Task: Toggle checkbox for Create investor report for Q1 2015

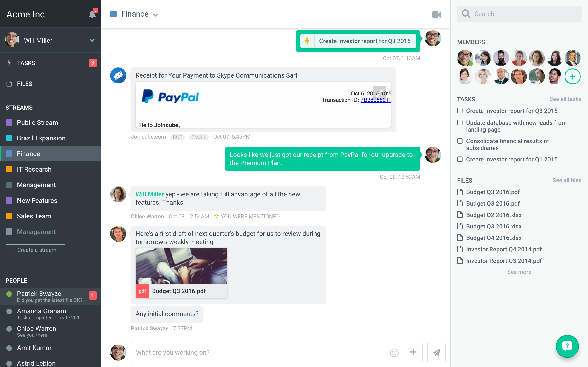Action: (460, 159)
